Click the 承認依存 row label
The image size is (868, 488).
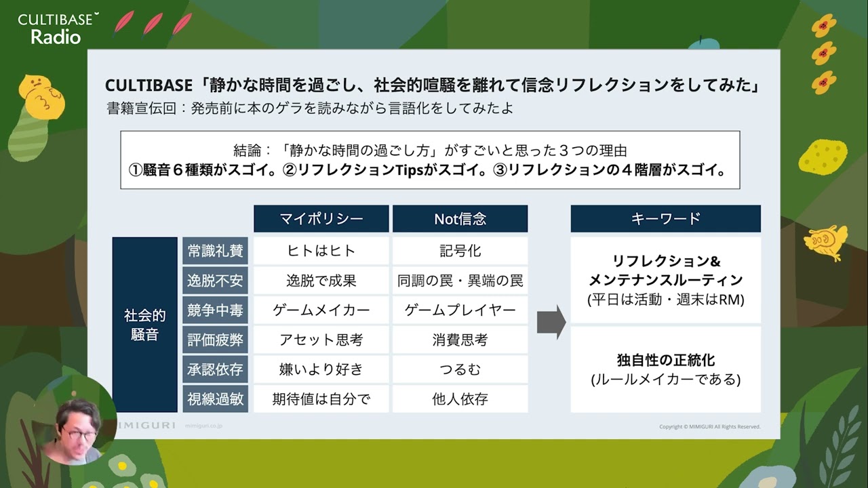click(216, 369)
